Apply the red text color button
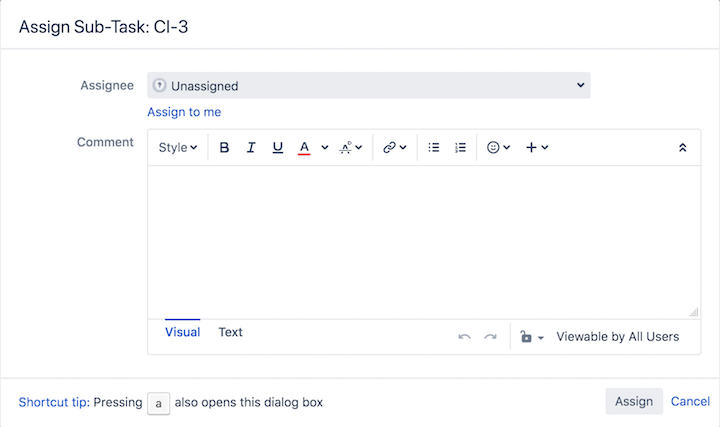720x427 pixels. [304, 147]
